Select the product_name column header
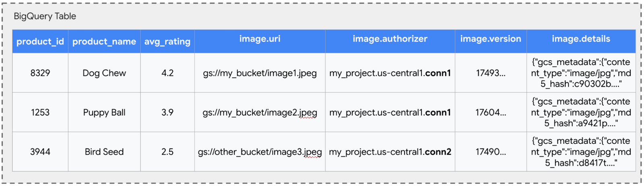Viewport: 644px width, 186px height. 104,41
